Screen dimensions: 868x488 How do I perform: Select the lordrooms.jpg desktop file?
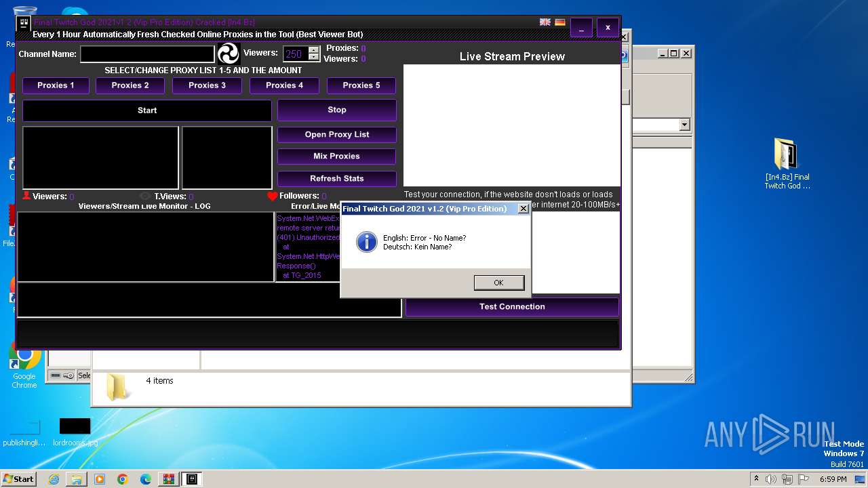coord(75,432)
